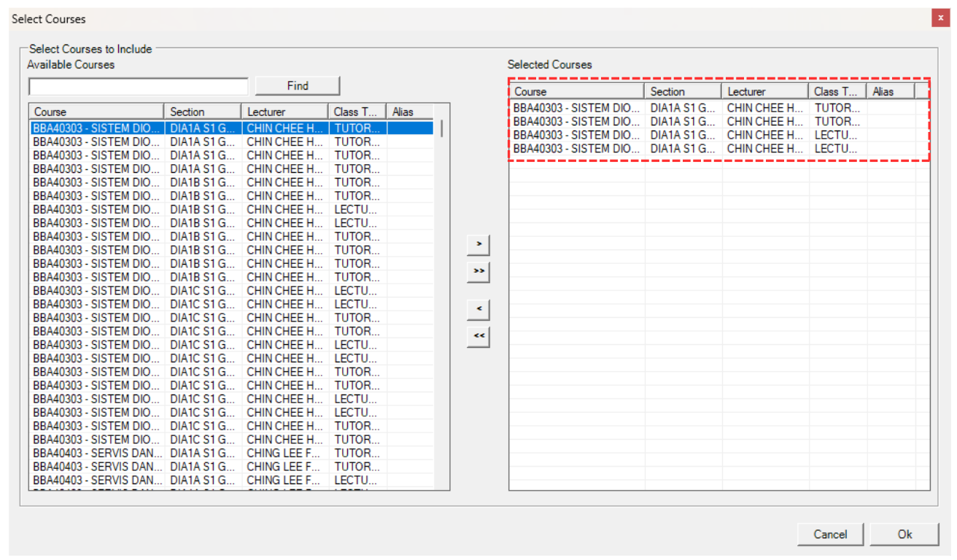Click the course search input field
957x560 pixels.
(x=139, y=87)
